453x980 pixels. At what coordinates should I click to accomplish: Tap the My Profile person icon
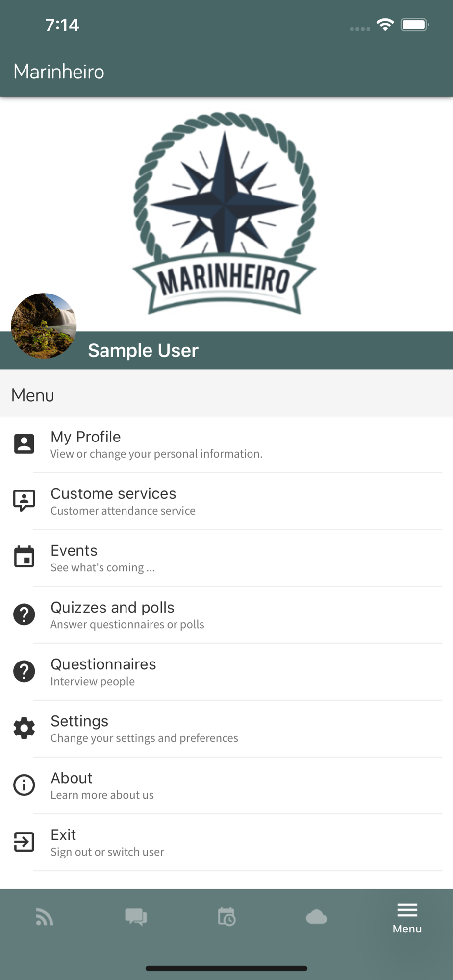pyautogui.click(x=24, y=444)
